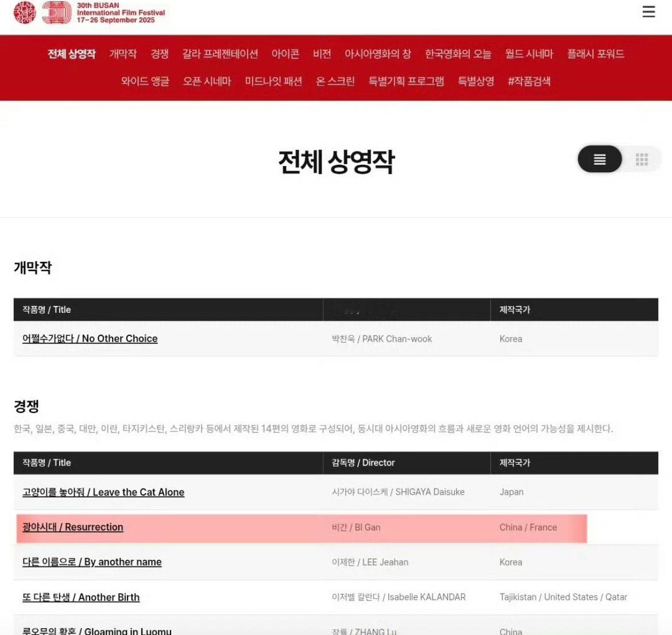Open #작품검색 film search

coord(529,81)
